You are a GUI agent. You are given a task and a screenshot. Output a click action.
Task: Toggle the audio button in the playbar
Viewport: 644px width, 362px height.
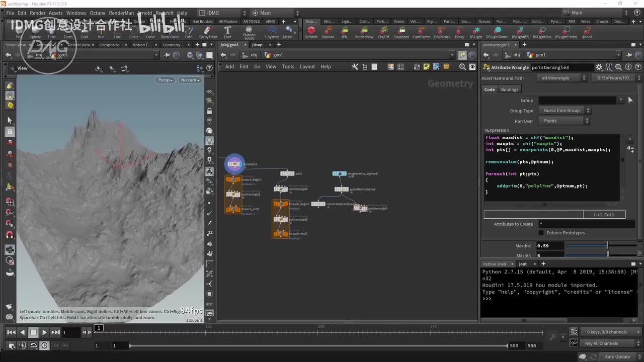[23, 345]
